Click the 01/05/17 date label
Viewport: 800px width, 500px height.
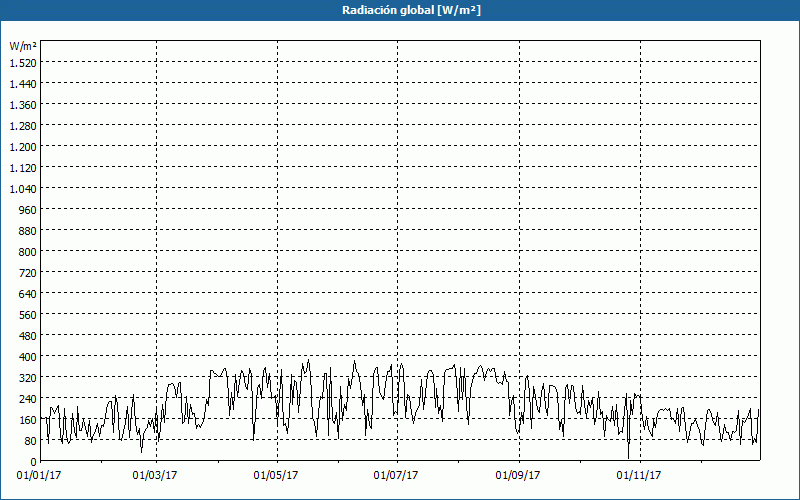click(x=276, y=476)
